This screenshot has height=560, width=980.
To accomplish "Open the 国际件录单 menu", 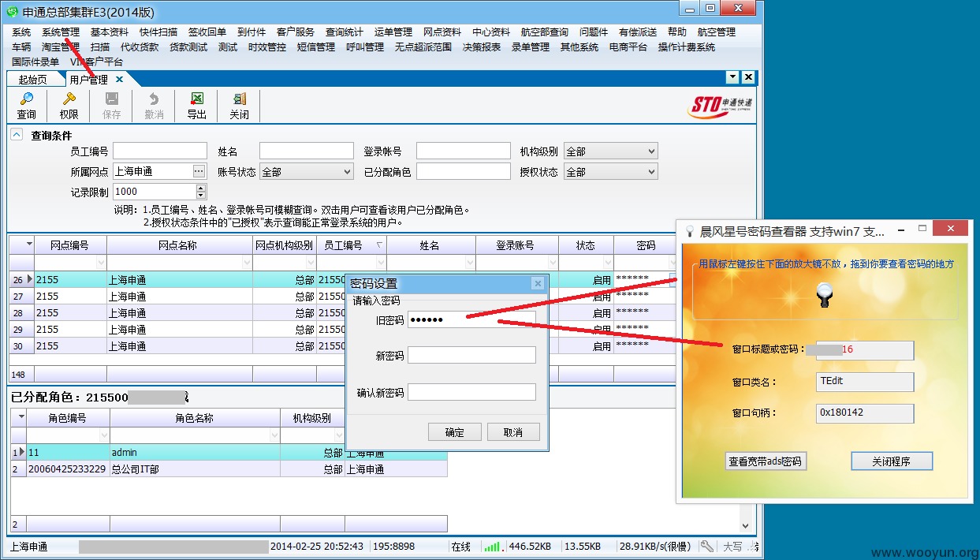I will (35, 62).
